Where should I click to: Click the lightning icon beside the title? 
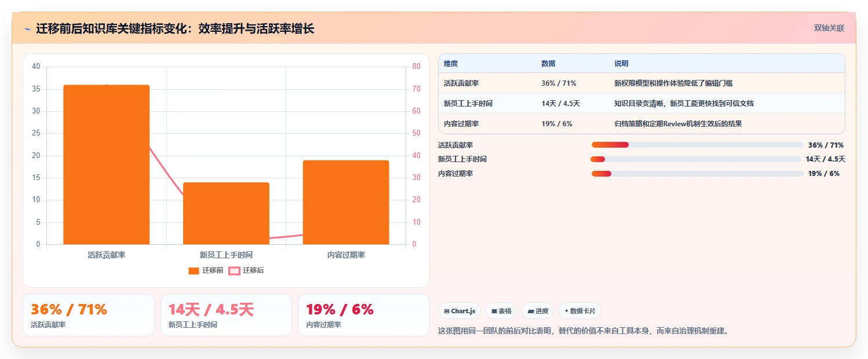[x=27, y=29]
